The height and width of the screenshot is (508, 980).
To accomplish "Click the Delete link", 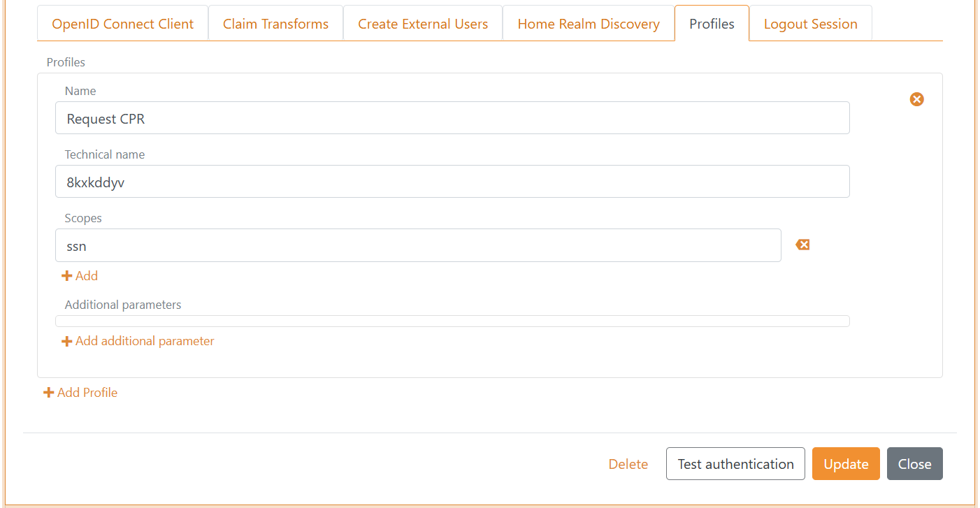I will click(628, 463).
